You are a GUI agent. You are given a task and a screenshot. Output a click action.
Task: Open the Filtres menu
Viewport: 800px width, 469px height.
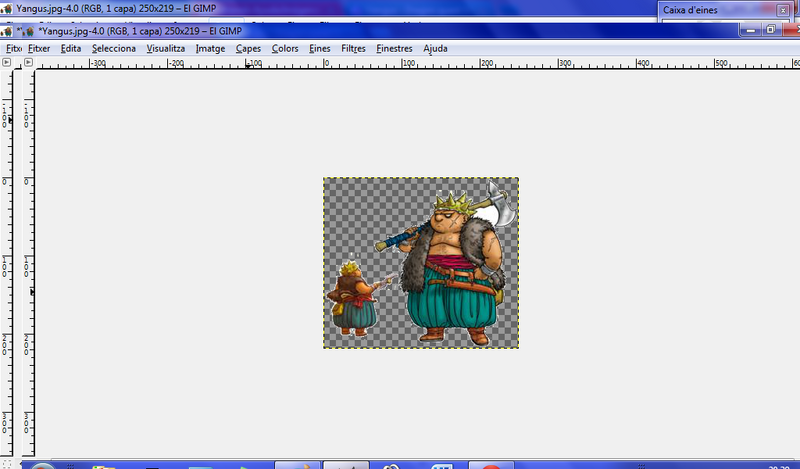[353, 48]
